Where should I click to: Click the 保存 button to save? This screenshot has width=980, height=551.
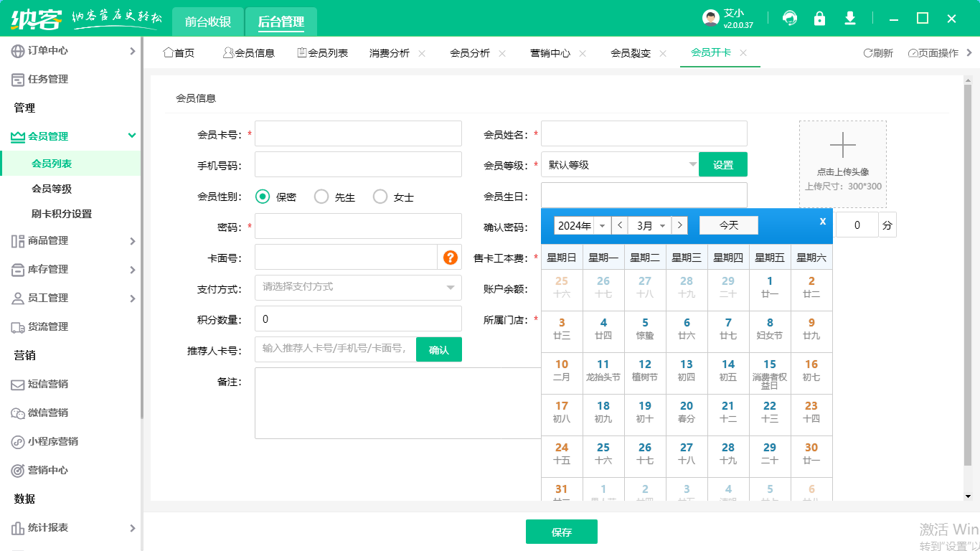point(562,532)
